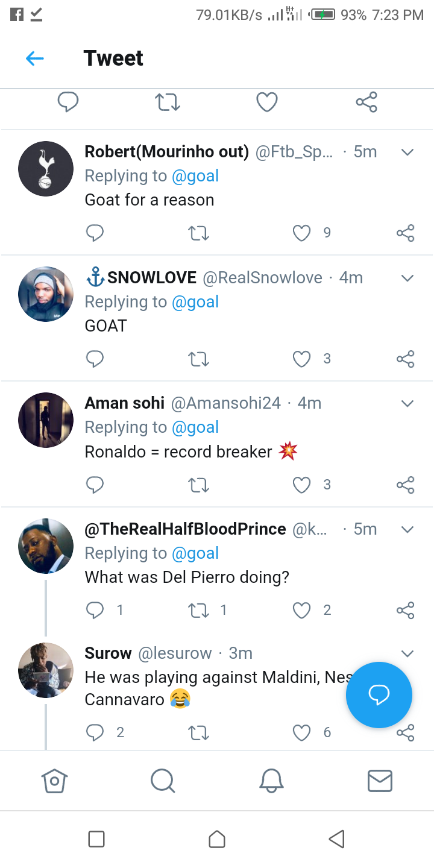Like the "Goat for a reason" reply
Viewport: 434px width, 868px height.
(x=301, y=233)
